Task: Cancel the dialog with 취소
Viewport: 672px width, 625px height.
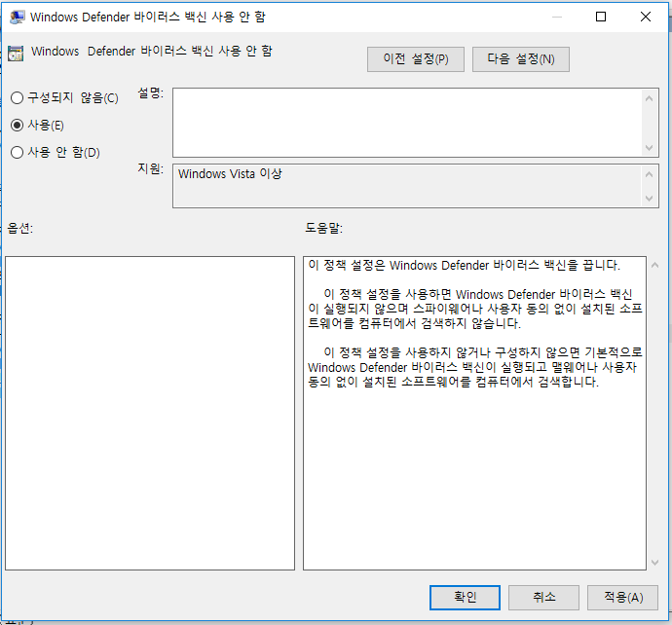Action: coord(543,597)
